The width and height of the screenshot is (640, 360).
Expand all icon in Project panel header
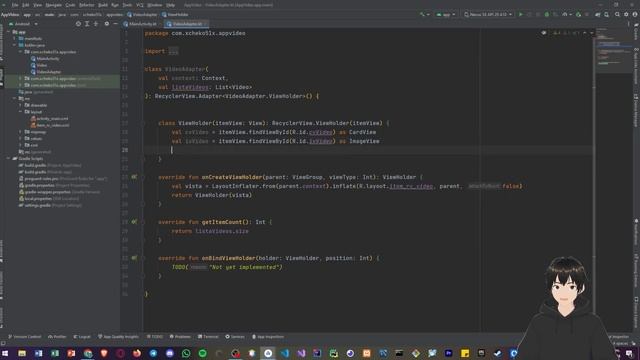pyautogui.click(x=87, y=24)
